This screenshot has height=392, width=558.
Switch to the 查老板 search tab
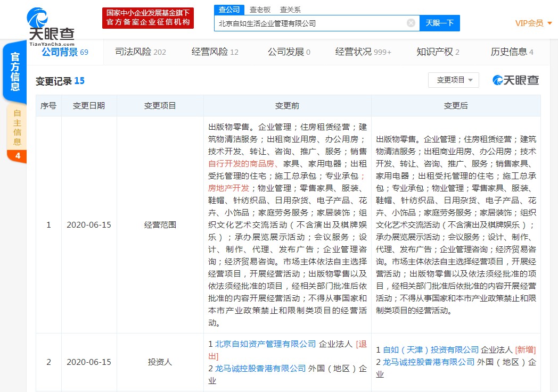[x=260, y=10]
